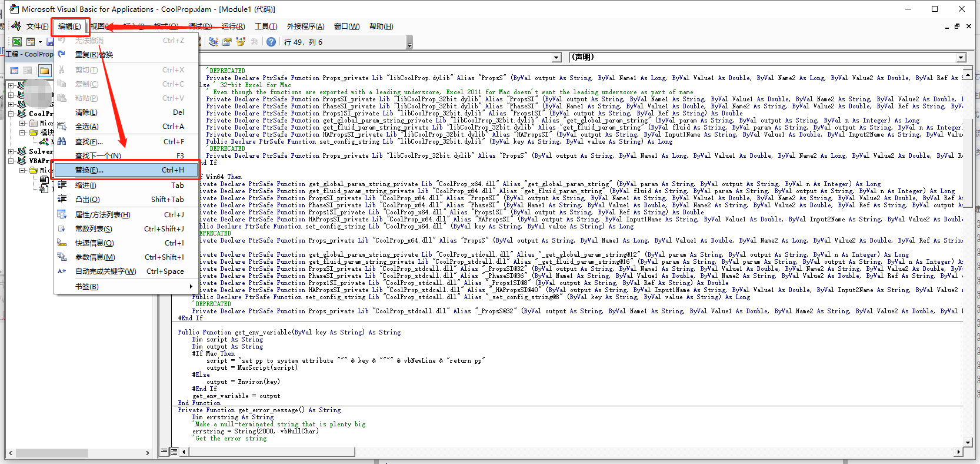Screen dimensions: 980x464
Task: Click the indent icon beside 缩进(I)
Action: pyautogui.click(x=62, y=185)
